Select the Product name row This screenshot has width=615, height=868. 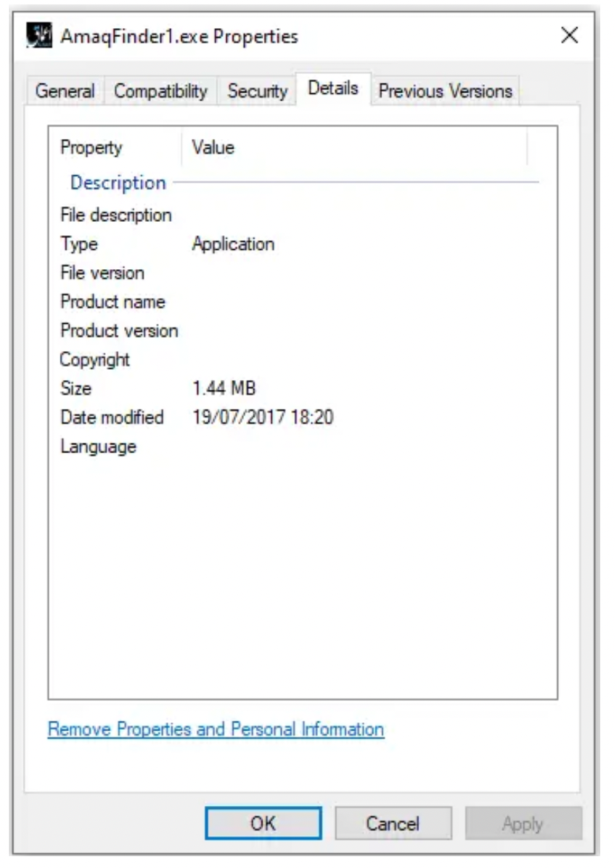[x=302, y=302]
